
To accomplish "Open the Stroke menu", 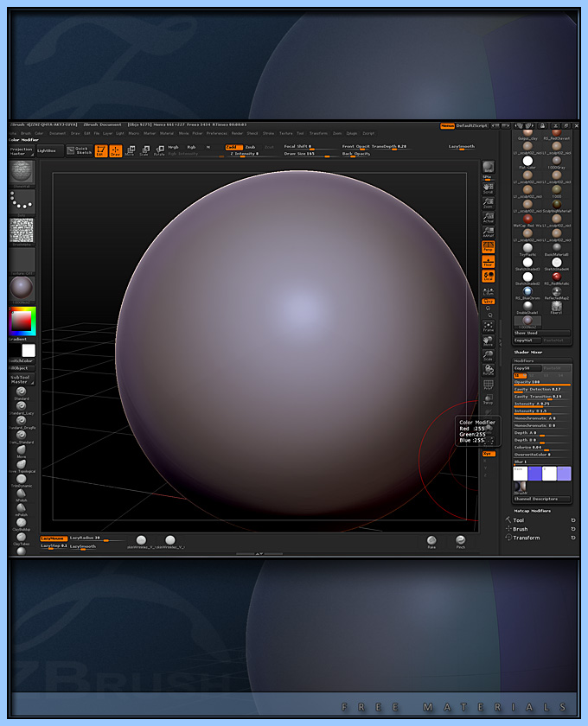I will coord(268,133).
